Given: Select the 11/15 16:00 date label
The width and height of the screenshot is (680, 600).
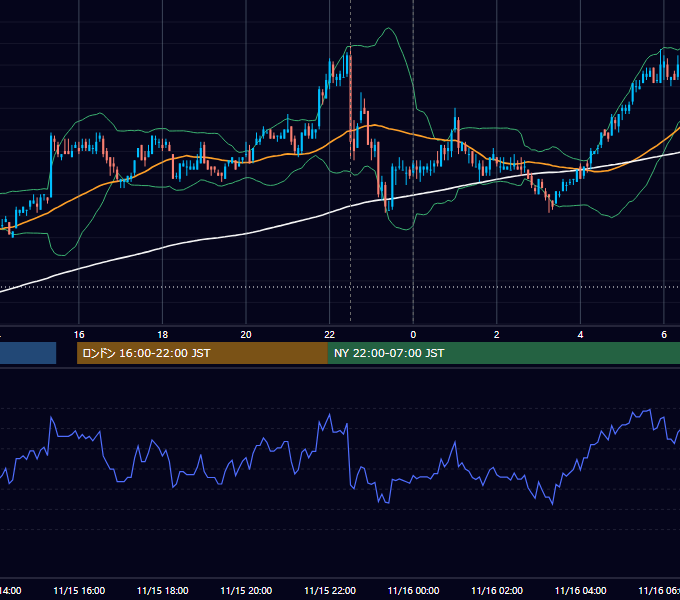Looking at the screenshot, I should coord(79,590).
